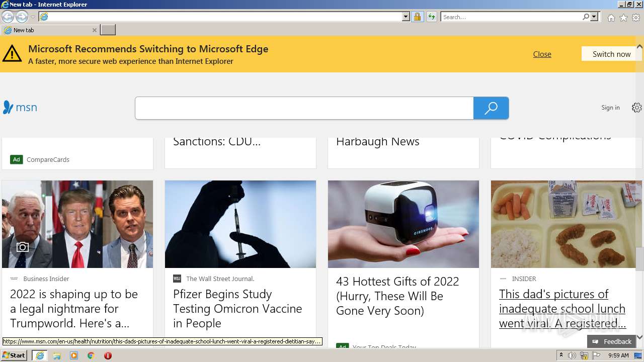The image size is (644, 362).
Task: Open a new blank tab button
Action: (x=108, y=30)
